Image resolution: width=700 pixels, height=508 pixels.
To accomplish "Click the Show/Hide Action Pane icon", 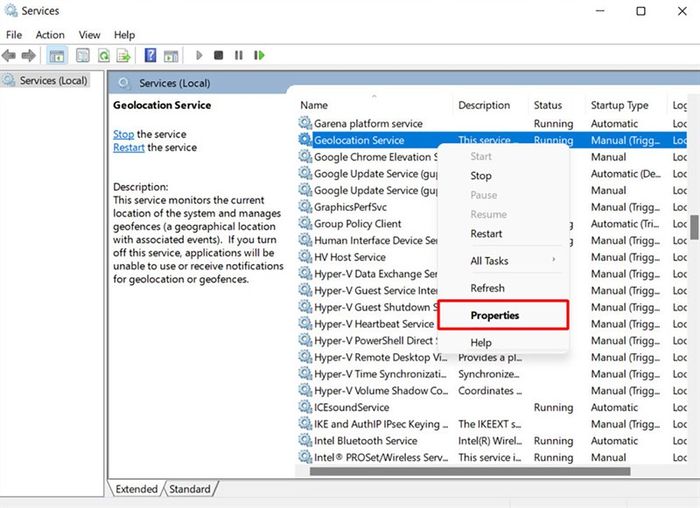I will (x=171, y=55).
